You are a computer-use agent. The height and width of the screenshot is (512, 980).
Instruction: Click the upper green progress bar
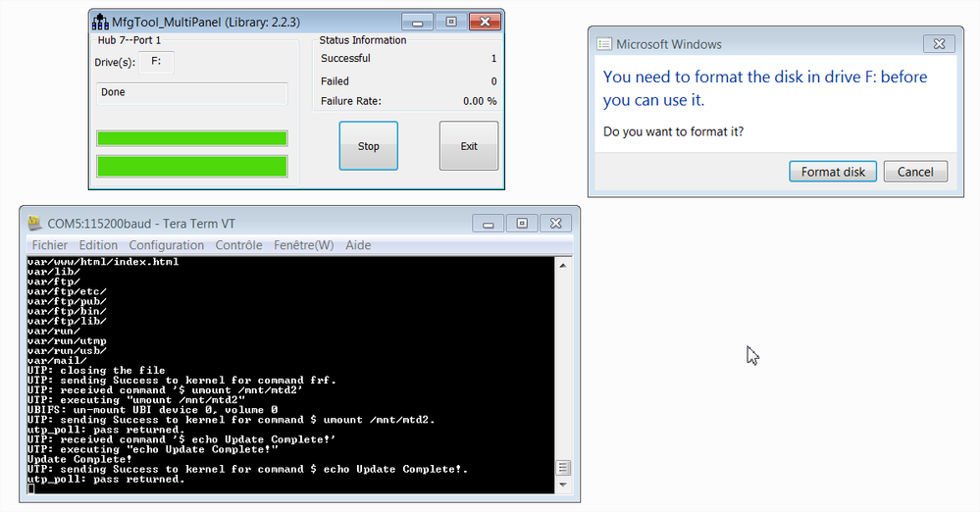pos(192,138)
